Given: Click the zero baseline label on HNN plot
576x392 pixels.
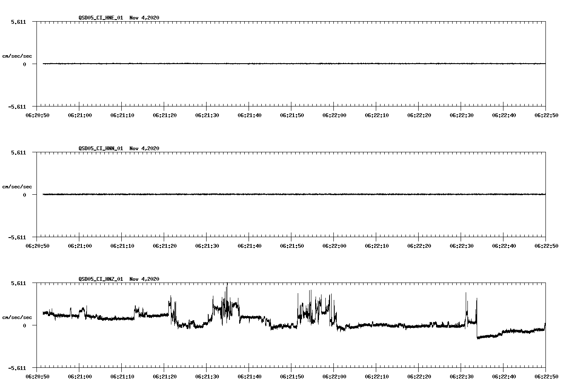Looking at the screenshot, I should point(24,194).
